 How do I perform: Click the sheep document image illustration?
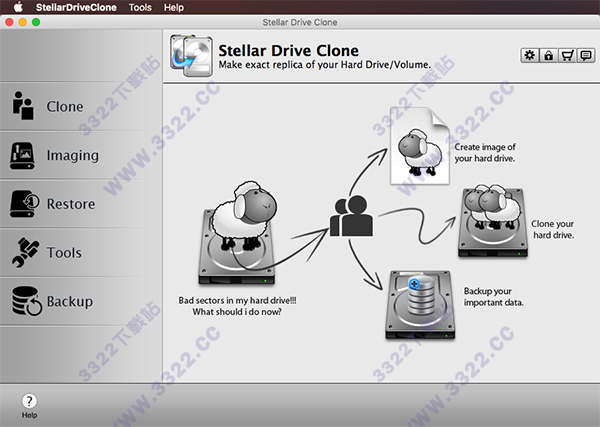click(420, 146)
